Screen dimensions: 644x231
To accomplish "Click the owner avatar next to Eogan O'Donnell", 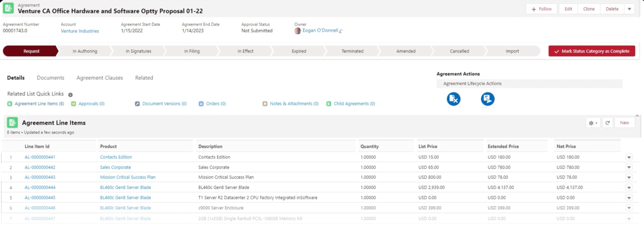I will 298,31.
